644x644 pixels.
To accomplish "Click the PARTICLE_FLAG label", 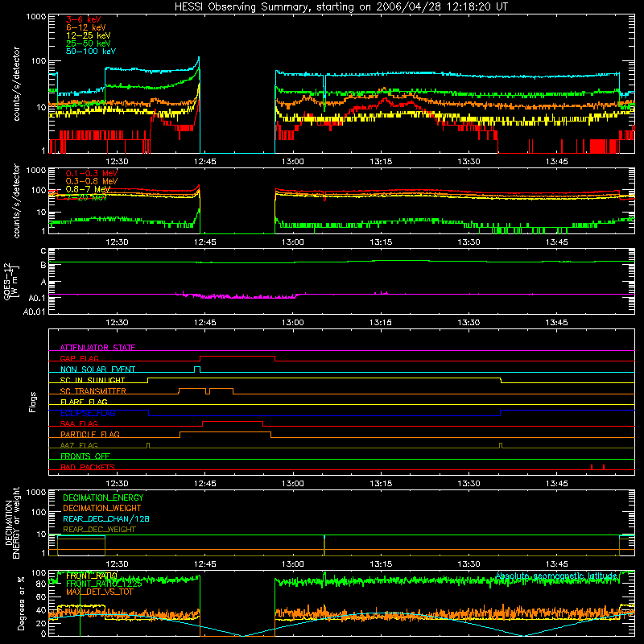I will coord(90,434).
